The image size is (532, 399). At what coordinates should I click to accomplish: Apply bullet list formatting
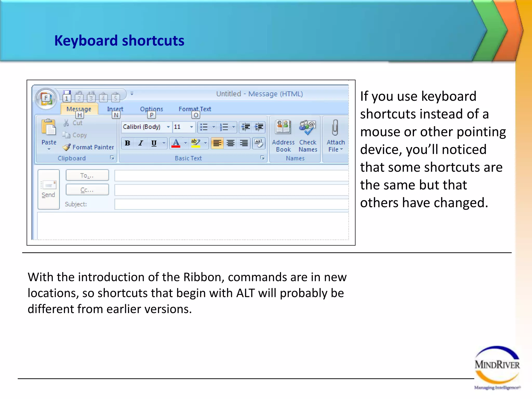pyautogui.click(x=204, y=127)
